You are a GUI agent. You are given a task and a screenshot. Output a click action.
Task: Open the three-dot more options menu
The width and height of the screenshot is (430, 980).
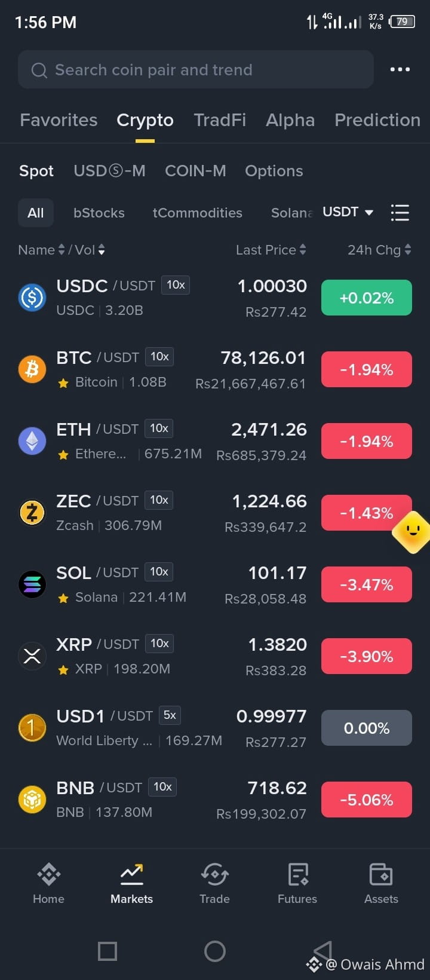pyautogui.click(x=400, y=69)
